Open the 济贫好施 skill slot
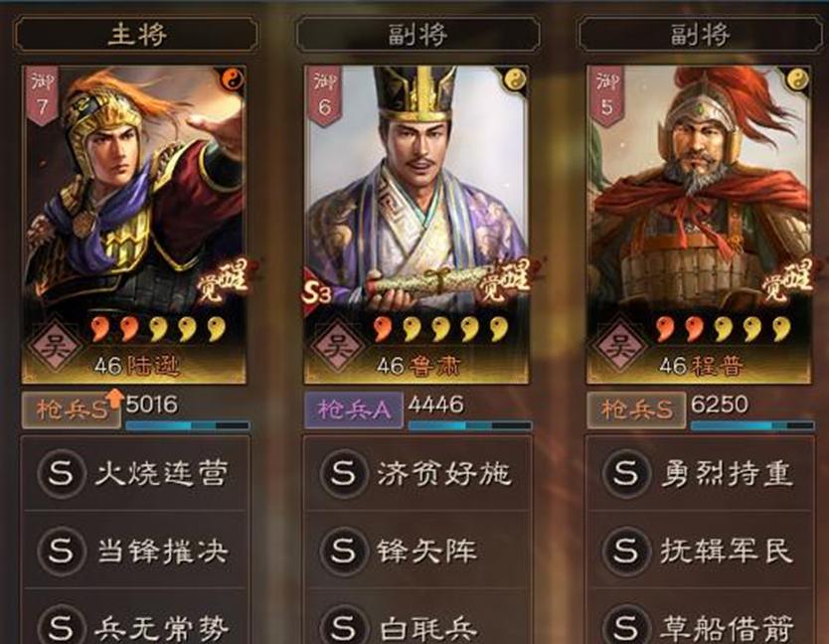This screenshot has width=829, height=644. (417, 472)
